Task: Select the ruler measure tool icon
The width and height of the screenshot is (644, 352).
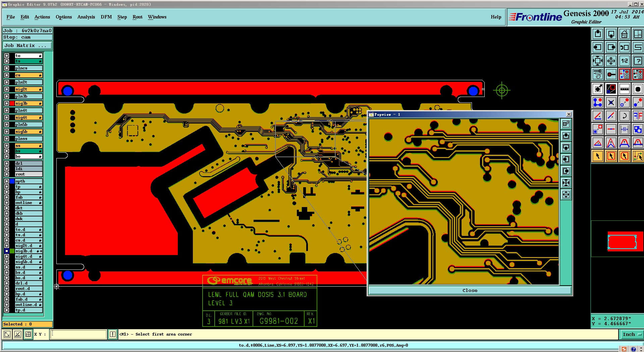Action: (x=625, y=89)
